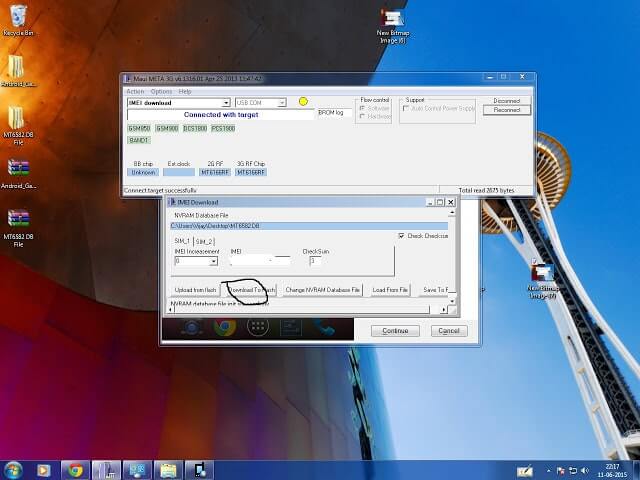Click the Disconnect button
The height and width of the screenshot is (480, 640).
(507, 100)
